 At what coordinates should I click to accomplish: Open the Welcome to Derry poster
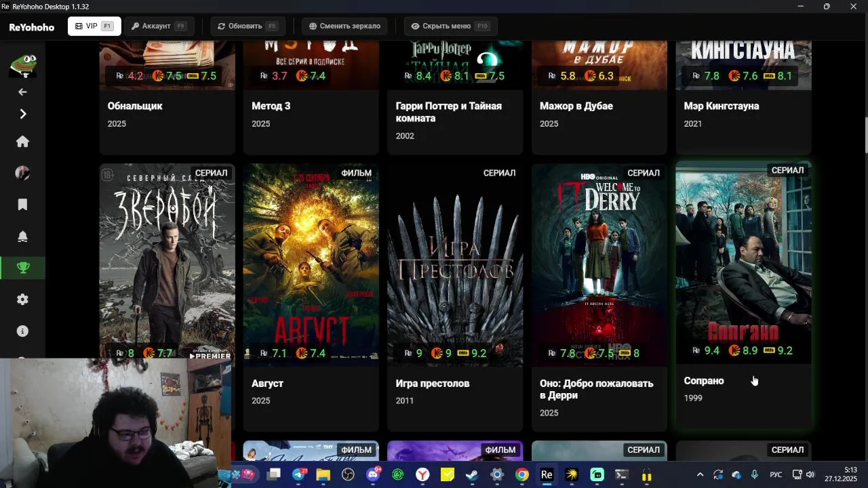click(x=599, y=264)
